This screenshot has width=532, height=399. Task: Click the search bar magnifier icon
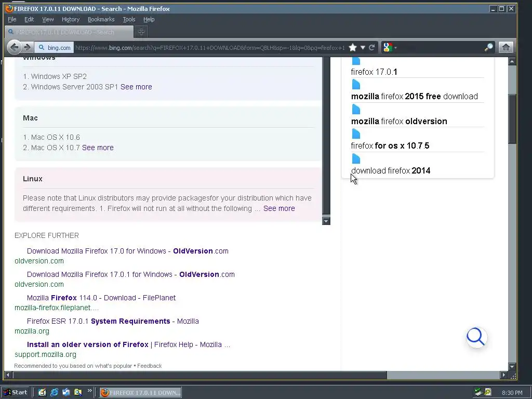(x=488, y=47)
